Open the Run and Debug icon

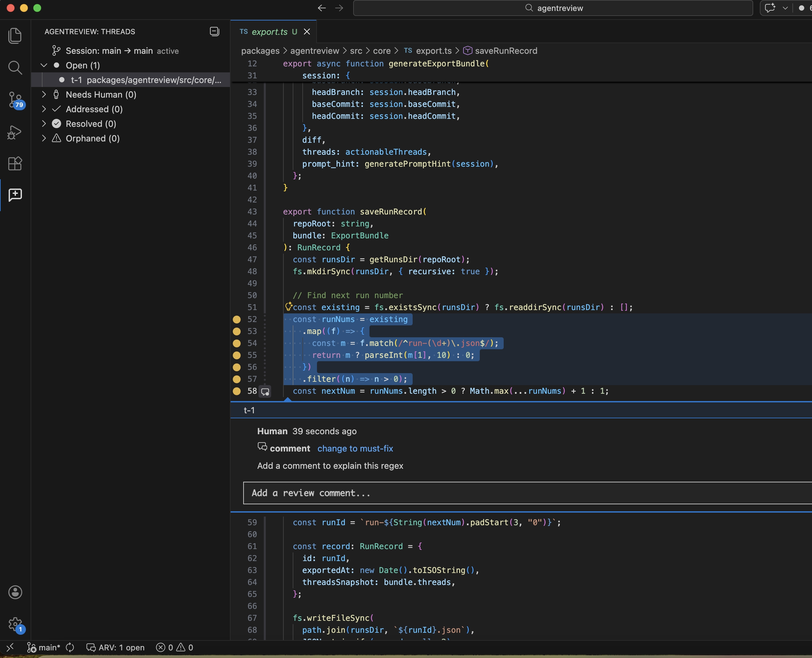coord(15,132)
